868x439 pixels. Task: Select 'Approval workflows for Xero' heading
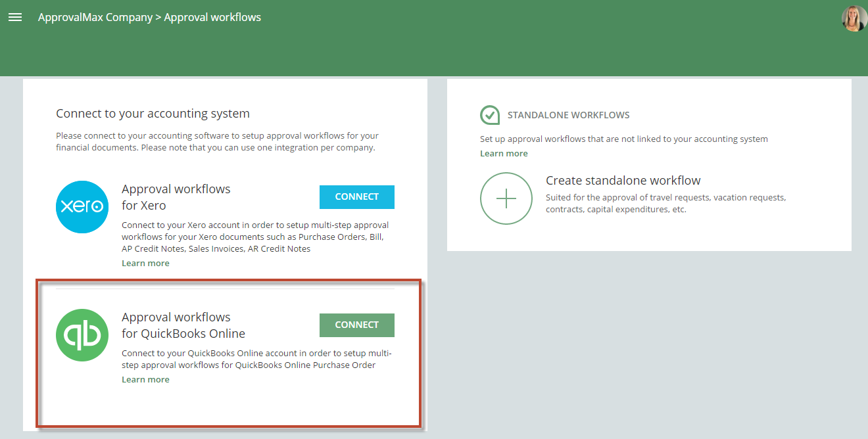tap(176, 197)
